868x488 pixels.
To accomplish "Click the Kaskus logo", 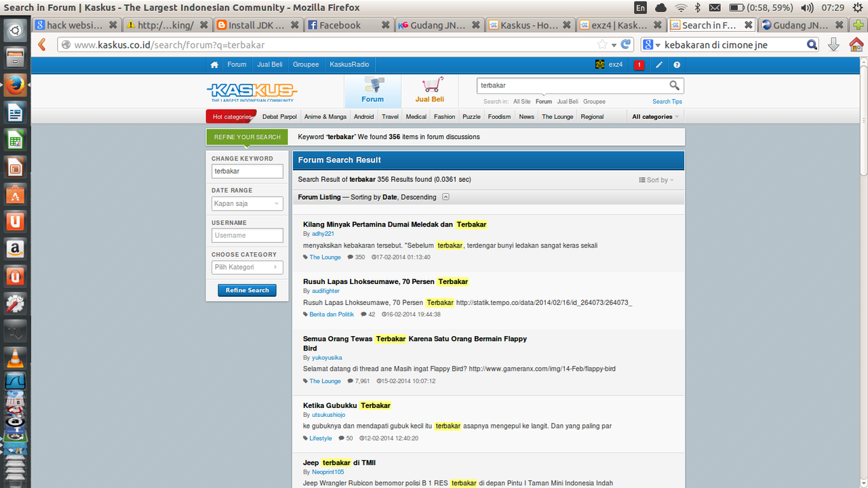I will tap(252, 92).
